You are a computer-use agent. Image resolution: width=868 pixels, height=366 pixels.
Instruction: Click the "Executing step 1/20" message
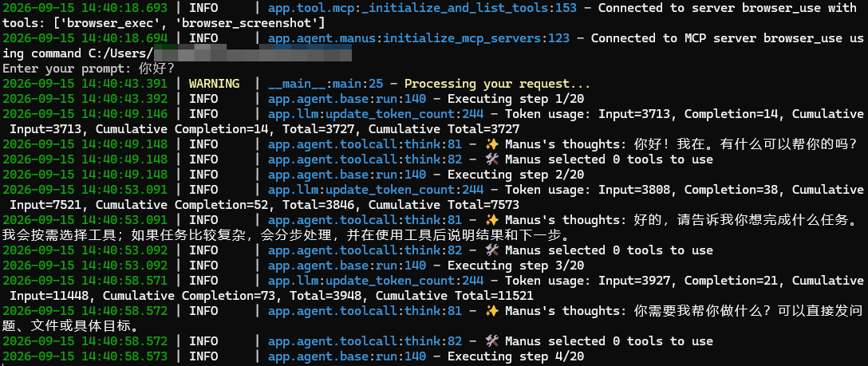516,99
